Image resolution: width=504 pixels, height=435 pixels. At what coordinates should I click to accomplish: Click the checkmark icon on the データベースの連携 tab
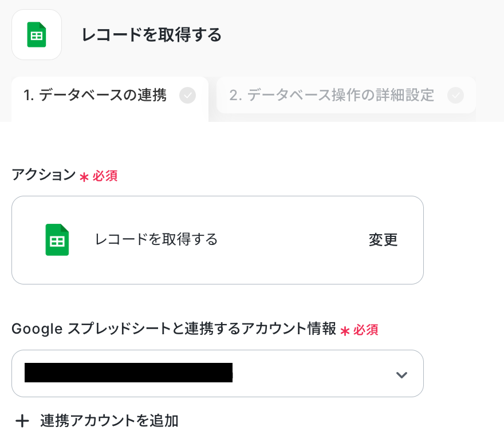187,96
